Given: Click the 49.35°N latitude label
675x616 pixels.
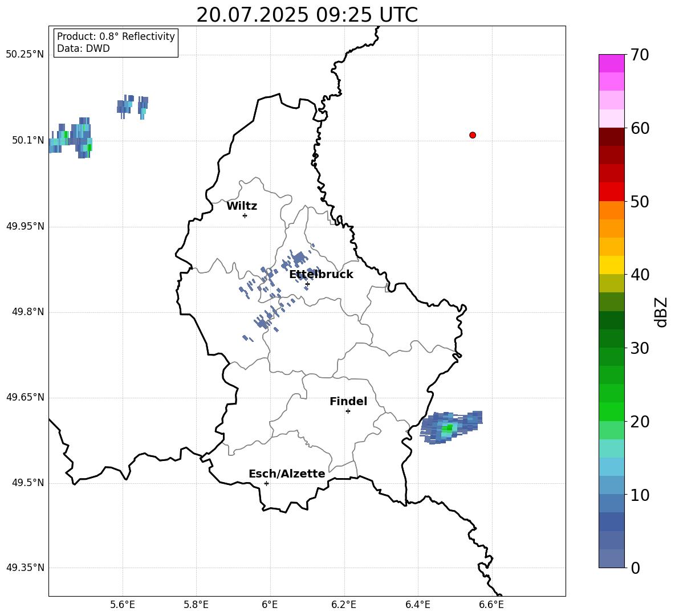Looking at the screenshot, I should coord(25,568).
